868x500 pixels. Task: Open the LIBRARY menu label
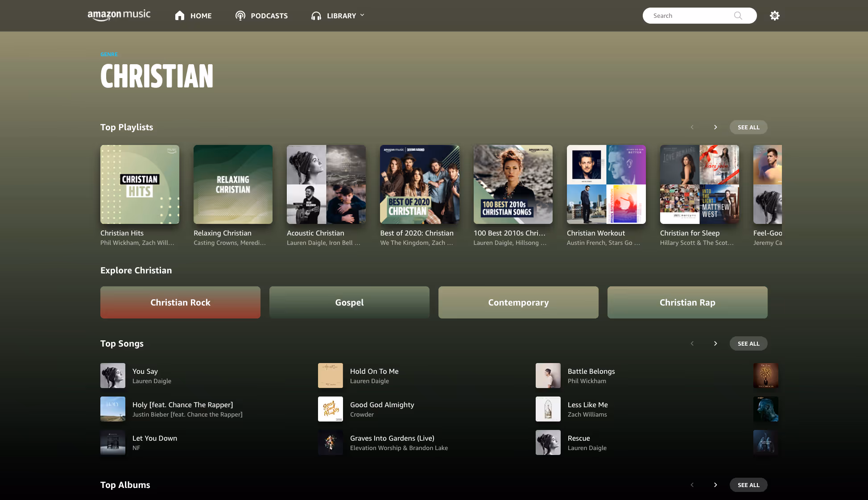342,16
